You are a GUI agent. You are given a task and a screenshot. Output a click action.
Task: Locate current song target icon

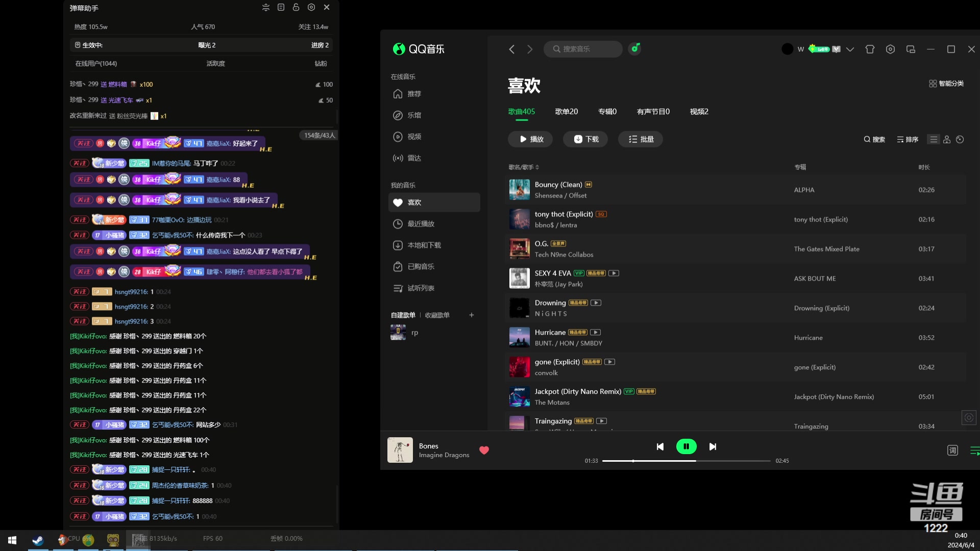[x=969, y=418]
